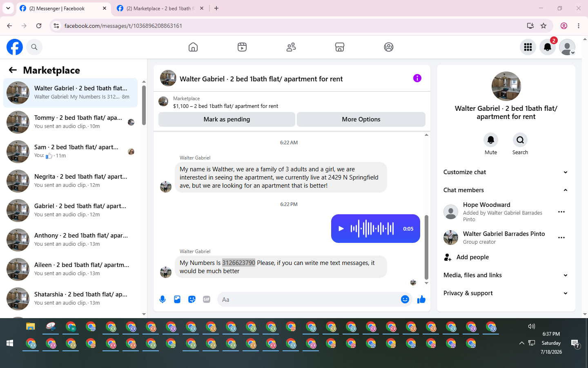Play the audio clip message
Image resolution: width=588 pixels, height=368 pixels.
point(341,229)
